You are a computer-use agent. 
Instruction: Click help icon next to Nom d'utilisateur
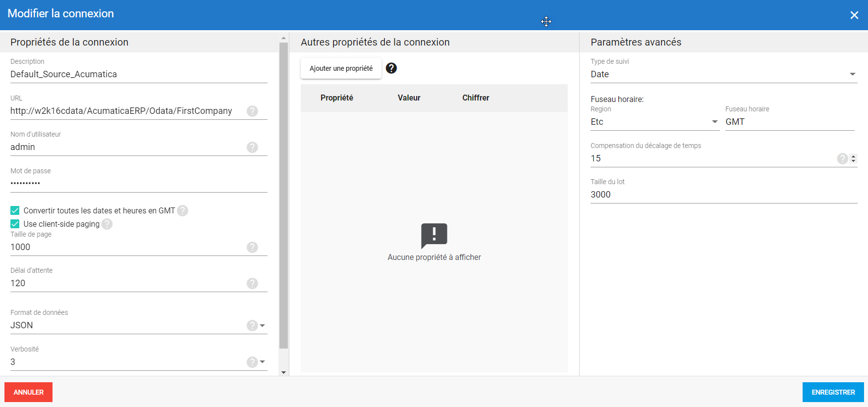coord(252,147)
